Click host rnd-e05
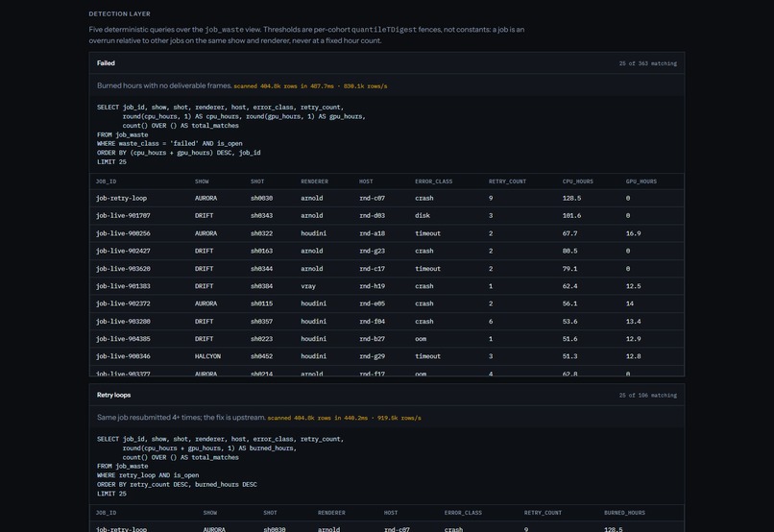The width and height of the screenshot is (774, 532). coord(372,303)
